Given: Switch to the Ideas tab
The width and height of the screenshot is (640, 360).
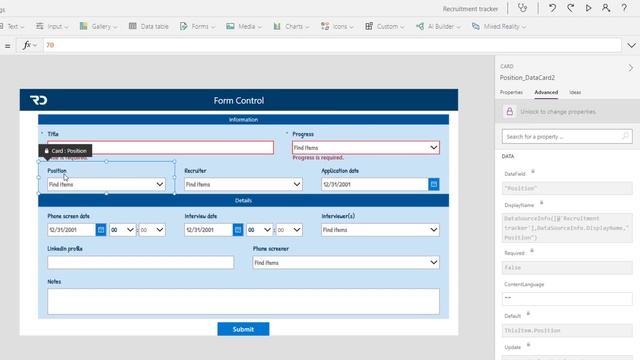Looking at the screenshot, I should 575,92.
